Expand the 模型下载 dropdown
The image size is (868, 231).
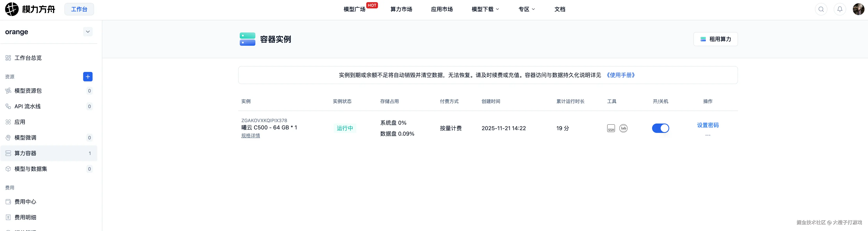pyautogui.click(x=485, y=9)
